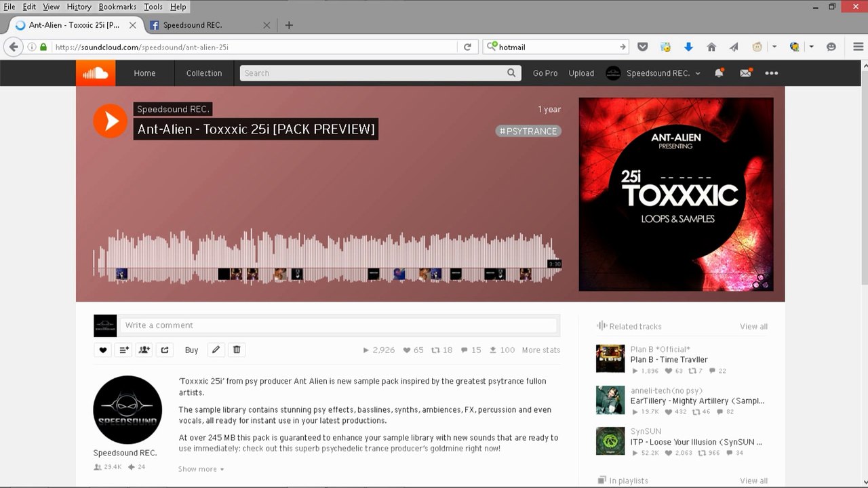This screenshot has height=488, width=868.
Task: Click the Write a comment field
Action: pyautogui.click(x=339, y=325)
